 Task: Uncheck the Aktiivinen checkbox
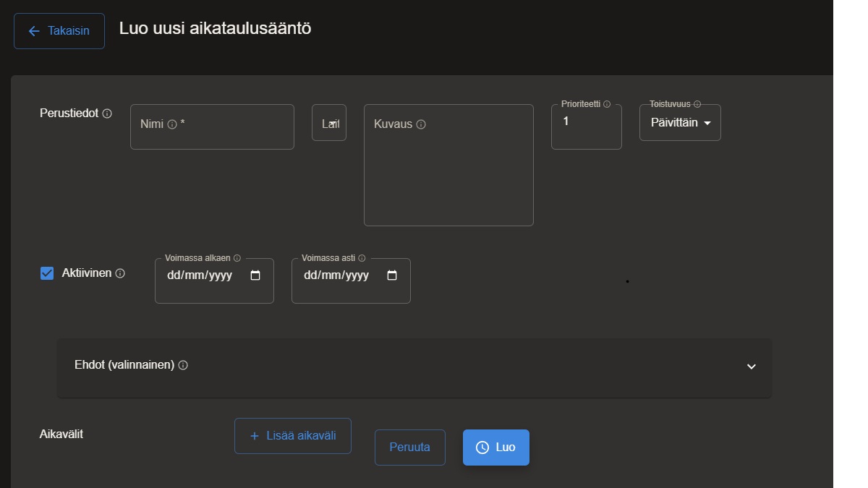tap(47, 273)
